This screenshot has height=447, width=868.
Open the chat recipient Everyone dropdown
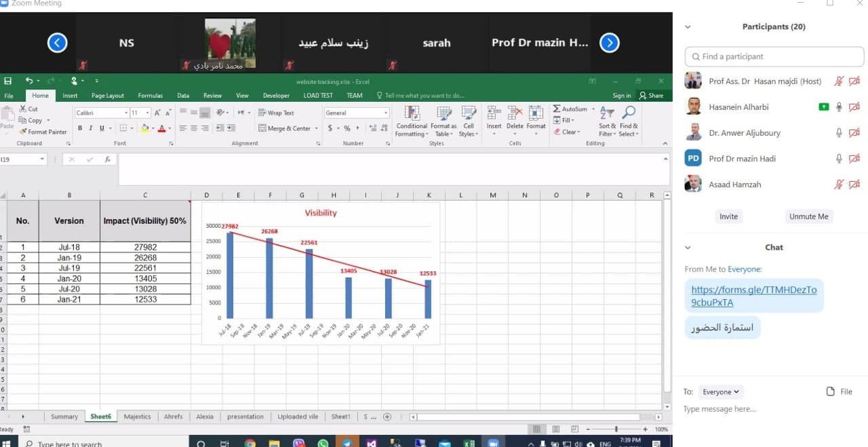722,392
